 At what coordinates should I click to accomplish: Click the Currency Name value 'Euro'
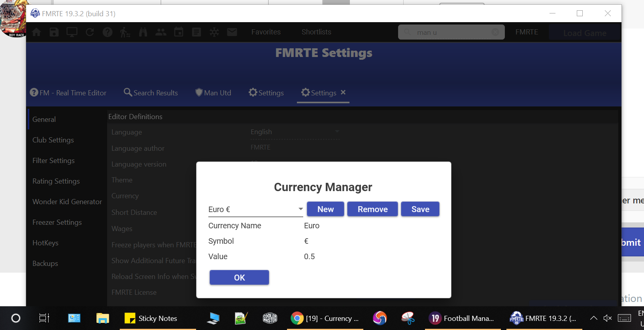[312, 226]
